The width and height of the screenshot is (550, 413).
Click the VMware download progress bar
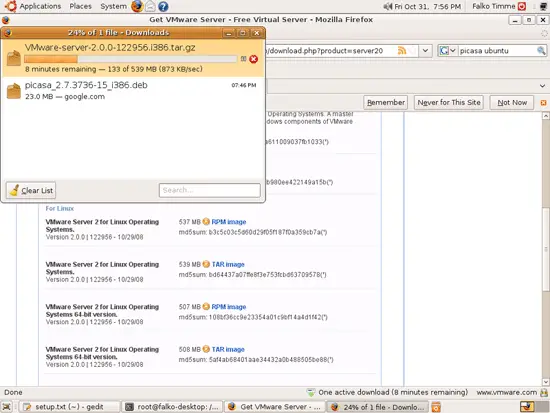click(x=131, y=59)
